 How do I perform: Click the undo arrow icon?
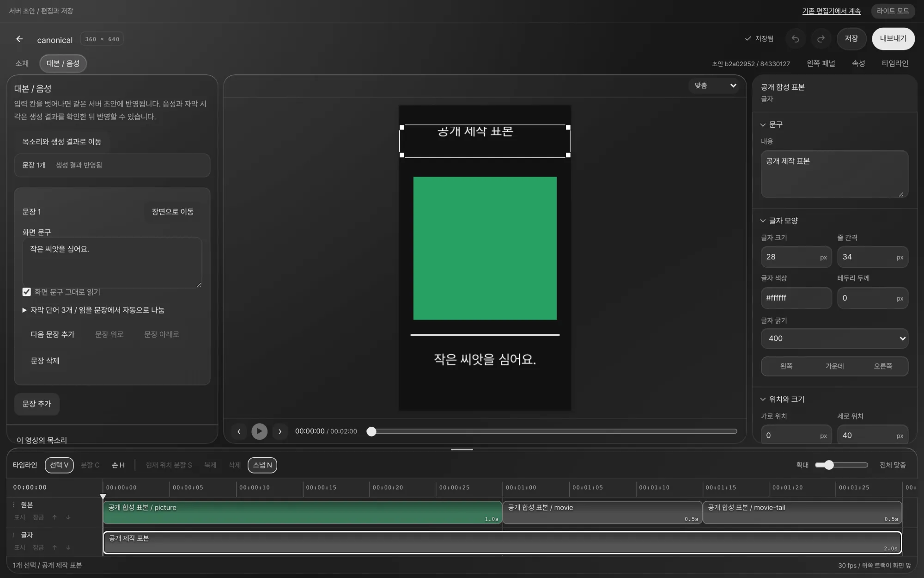click(795, 39)
